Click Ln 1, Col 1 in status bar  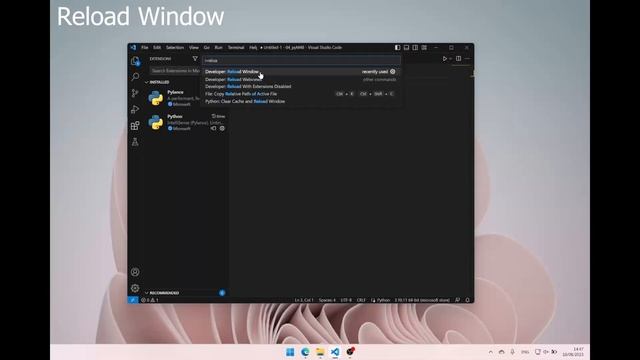[304, 300]
